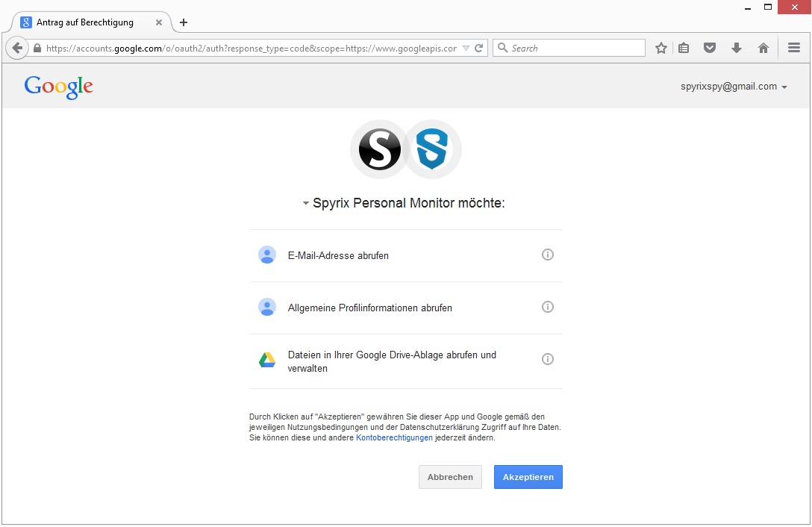Expand the Spyrix Personal Monitor möchte heading

tap(404, 202)
